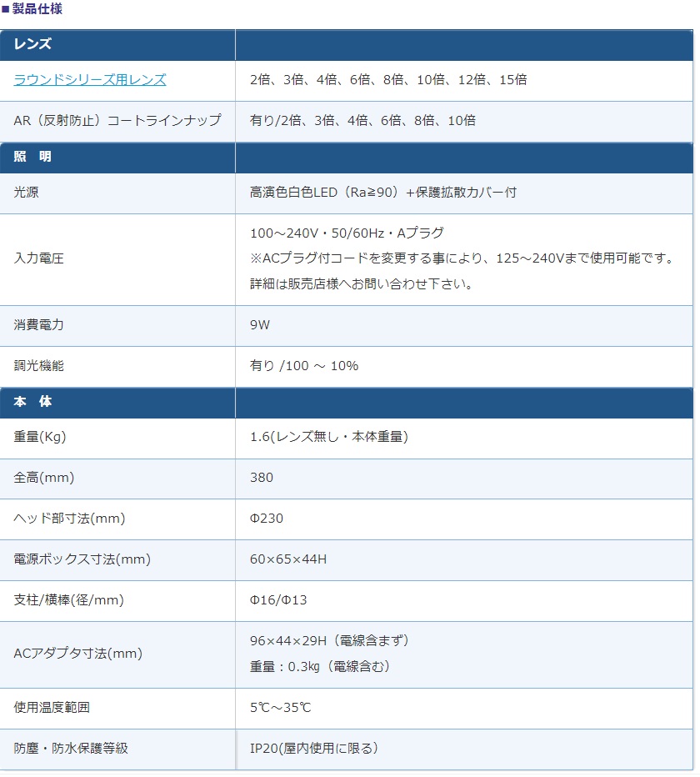Screen dimensions: 700x777
Task: Select the 本 体 section header
Action: 32,401
